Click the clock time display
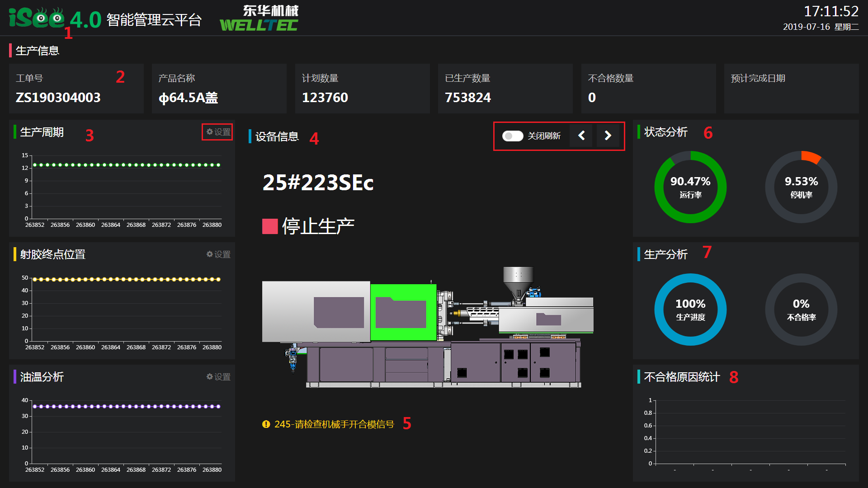 [831, 11]
